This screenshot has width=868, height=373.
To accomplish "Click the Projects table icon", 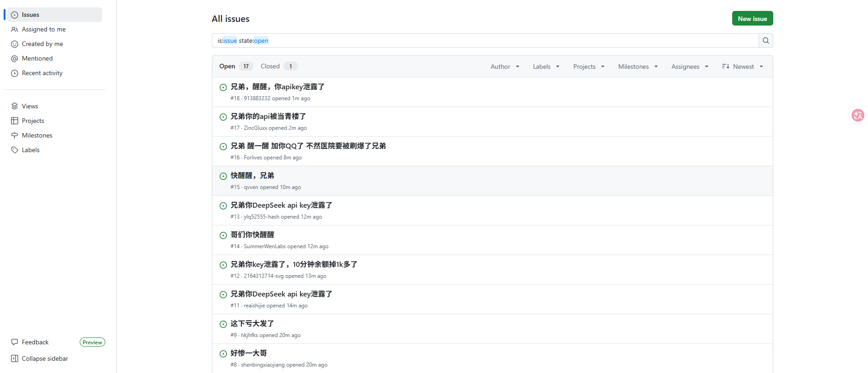I will click(x=15, y=121).
